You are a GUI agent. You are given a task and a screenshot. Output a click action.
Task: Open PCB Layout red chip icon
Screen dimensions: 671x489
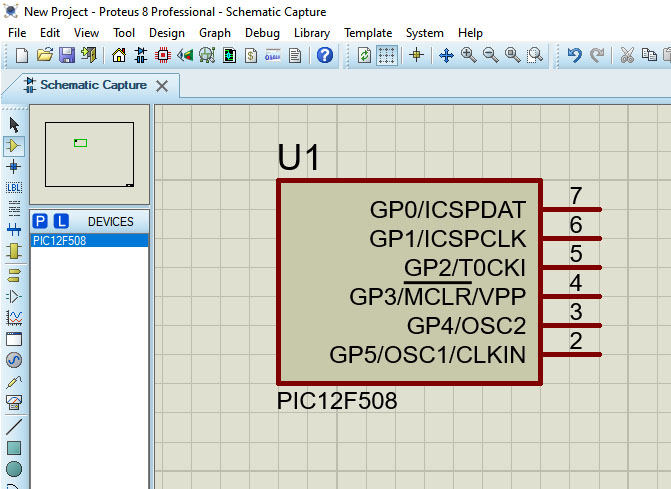pos(163,55)
